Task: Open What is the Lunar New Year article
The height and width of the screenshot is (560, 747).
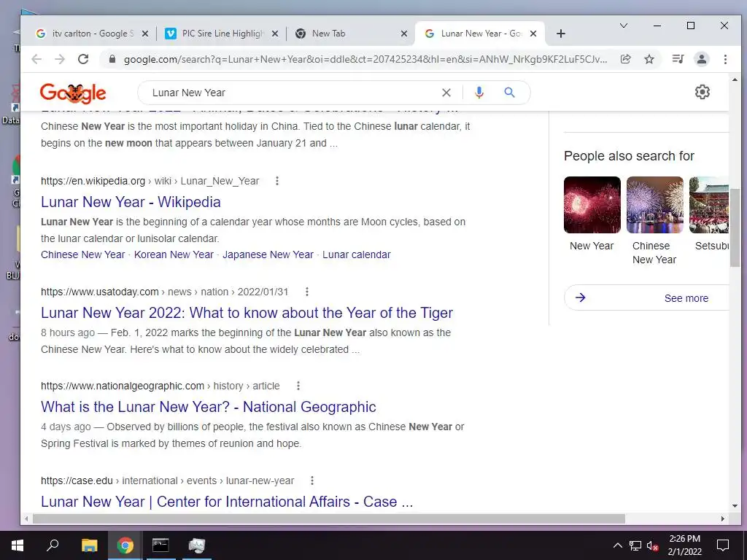Action: (208, 407)
